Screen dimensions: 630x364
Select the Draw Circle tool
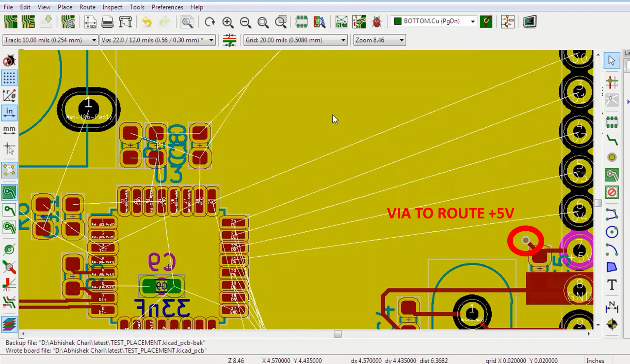[x=612, y=232]
